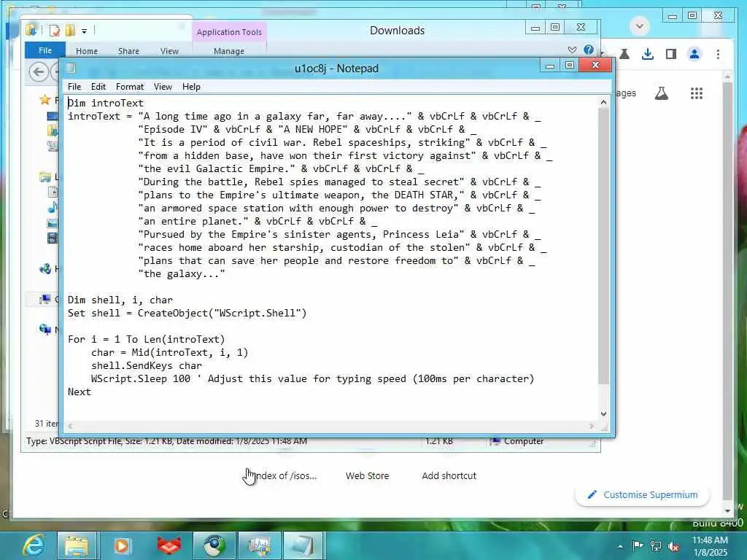Open the Web Store shortcut

(x=368, y=475)
